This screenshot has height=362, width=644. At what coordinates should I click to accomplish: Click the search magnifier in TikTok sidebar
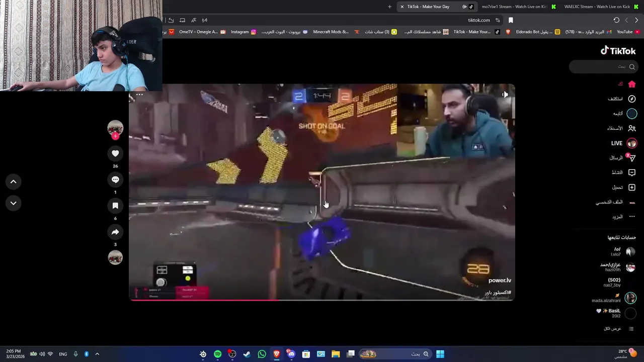(632, 66)
